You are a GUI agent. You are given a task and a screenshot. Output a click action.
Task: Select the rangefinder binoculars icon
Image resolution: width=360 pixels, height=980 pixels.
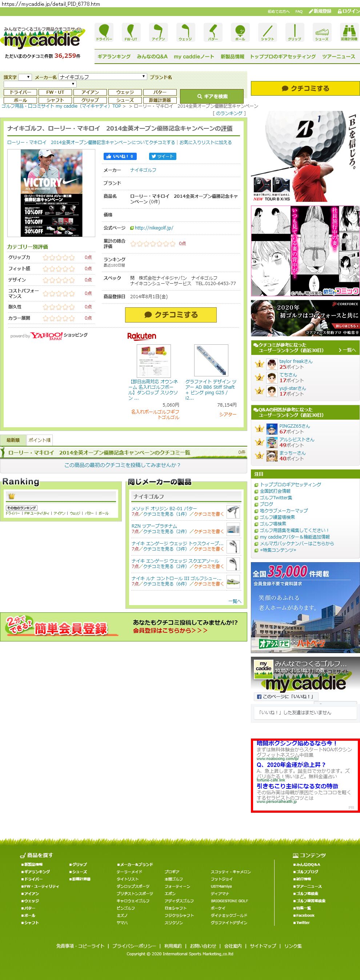point(349,32)
